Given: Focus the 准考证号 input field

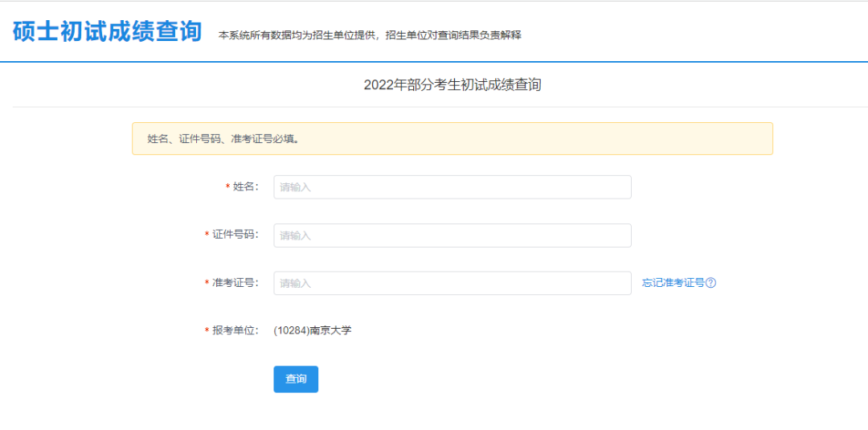Looking at the screenshot, I should [x=452, y=283].
